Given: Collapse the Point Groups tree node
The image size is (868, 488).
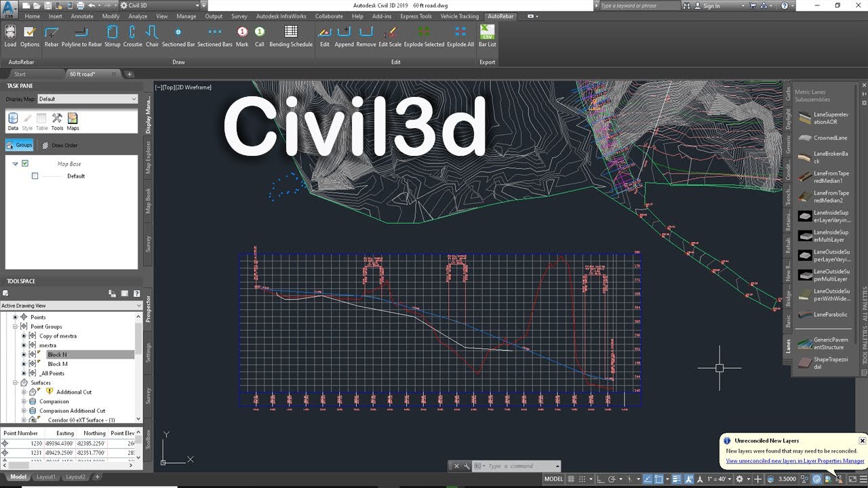Looking at the screenshot, I should pos(15,327).
